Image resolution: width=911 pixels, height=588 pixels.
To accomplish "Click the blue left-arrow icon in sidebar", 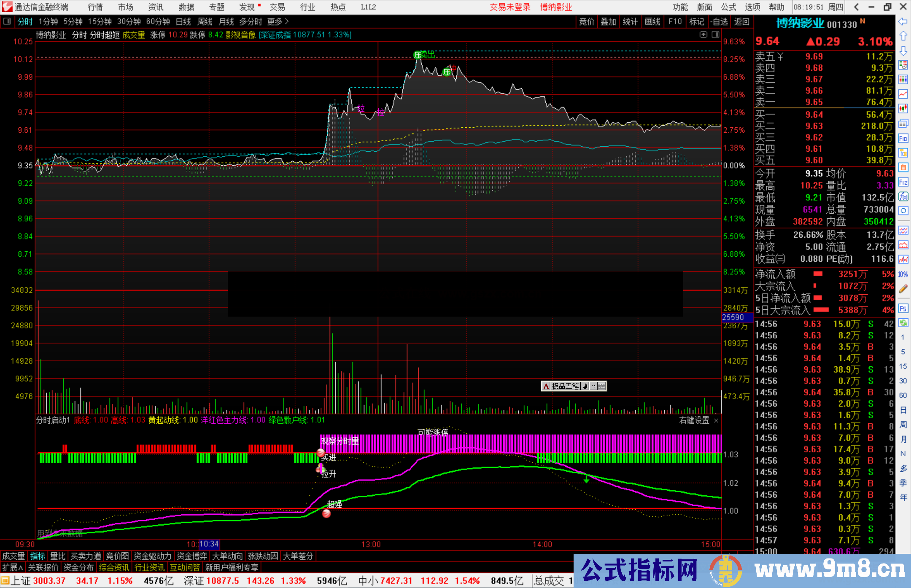I will click(x=903, y=21).
